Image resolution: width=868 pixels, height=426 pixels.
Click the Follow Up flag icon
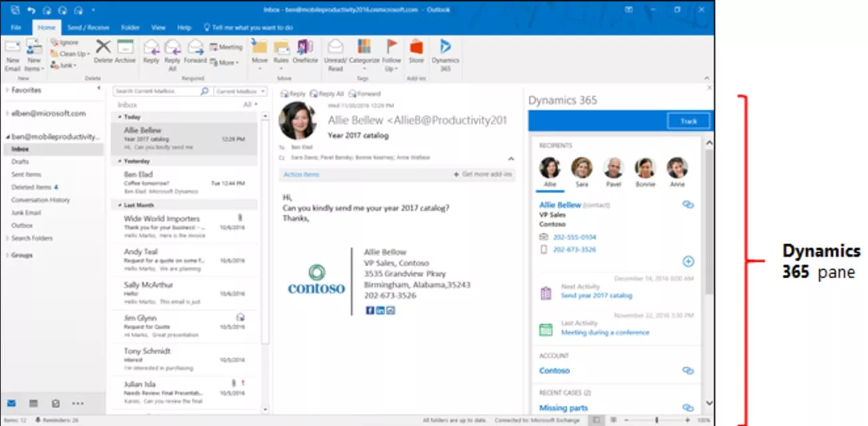392,47
